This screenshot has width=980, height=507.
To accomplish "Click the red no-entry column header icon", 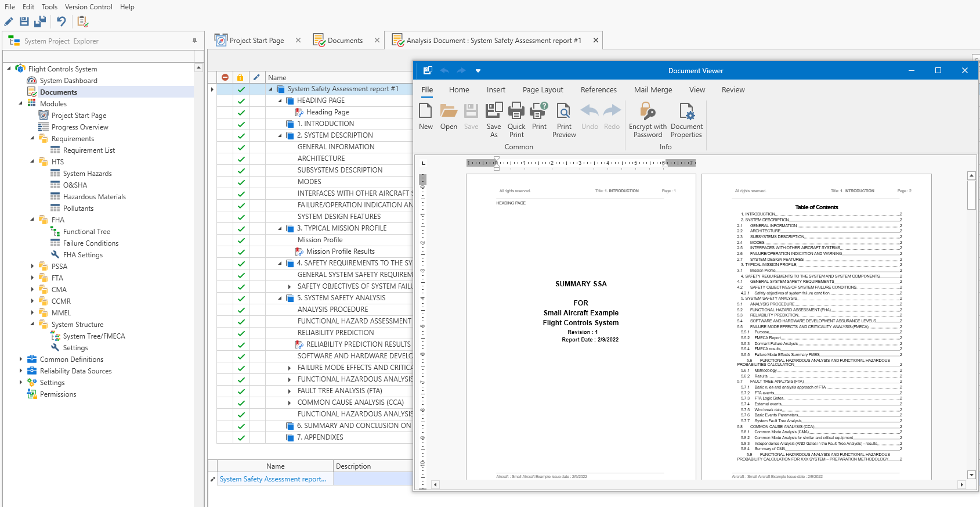I will click(x=225, y=77).
